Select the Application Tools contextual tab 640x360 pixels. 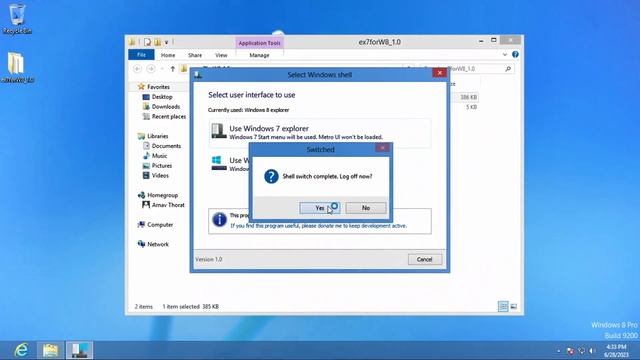pyautogui.click(x=259, y=43)
